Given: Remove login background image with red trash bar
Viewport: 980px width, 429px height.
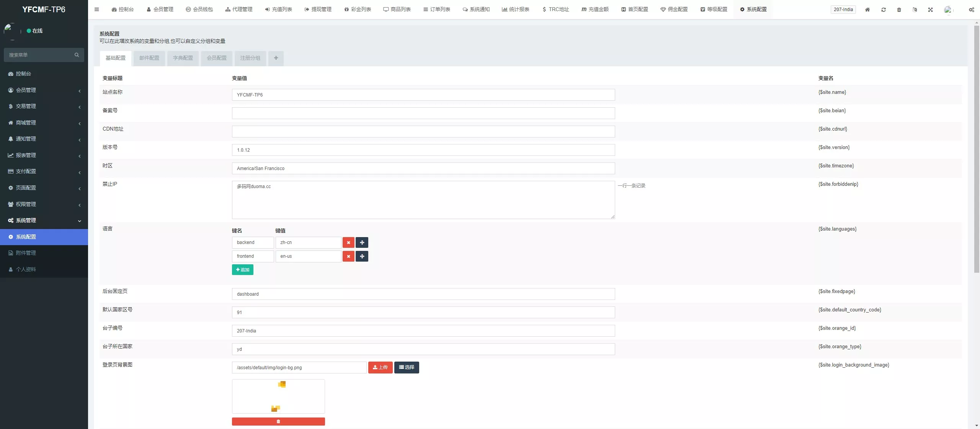Looking at the screenshot, I should point(278,421).
